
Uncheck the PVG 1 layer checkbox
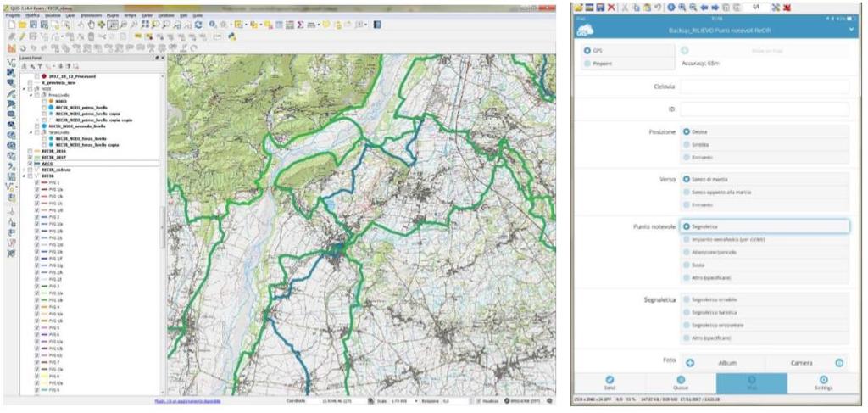point(37,182)
